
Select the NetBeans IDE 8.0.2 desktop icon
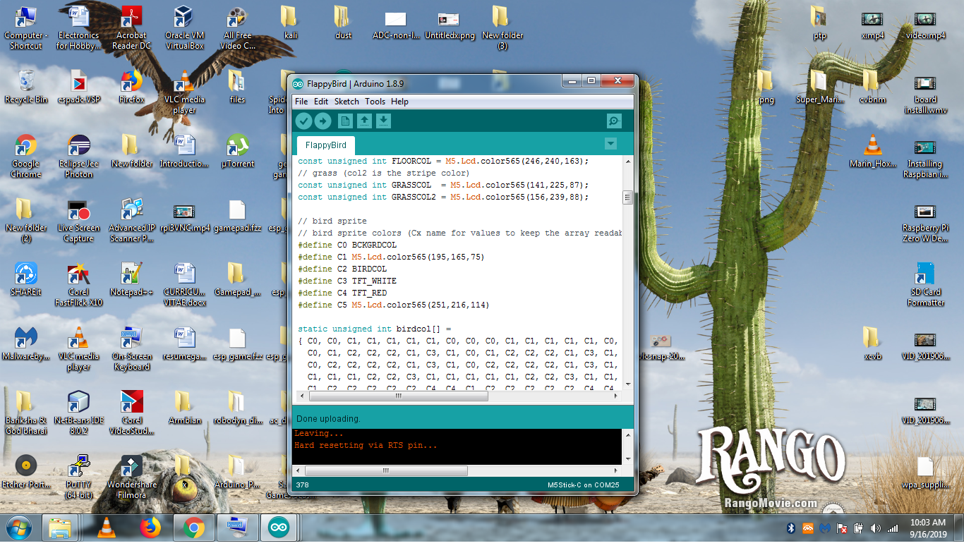pos(78,413)
